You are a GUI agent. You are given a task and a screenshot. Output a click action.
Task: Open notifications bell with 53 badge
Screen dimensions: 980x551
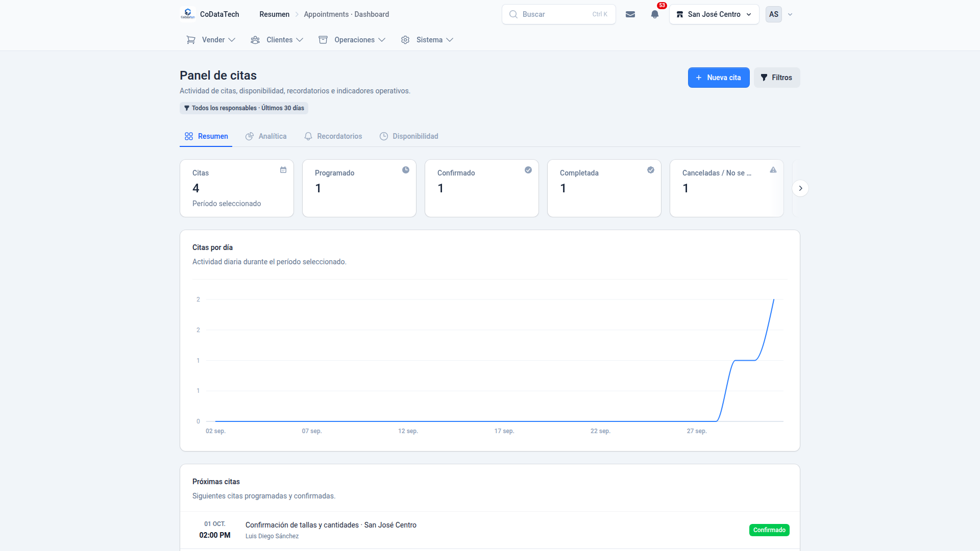(655, 14)
